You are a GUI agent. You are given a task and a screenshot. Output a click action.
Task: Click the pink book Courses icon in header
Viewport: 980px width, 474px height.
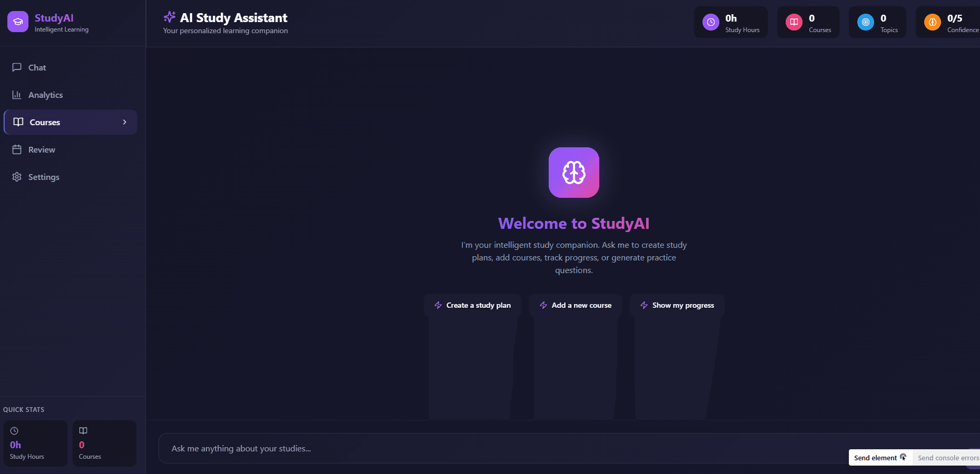(794, 22)
